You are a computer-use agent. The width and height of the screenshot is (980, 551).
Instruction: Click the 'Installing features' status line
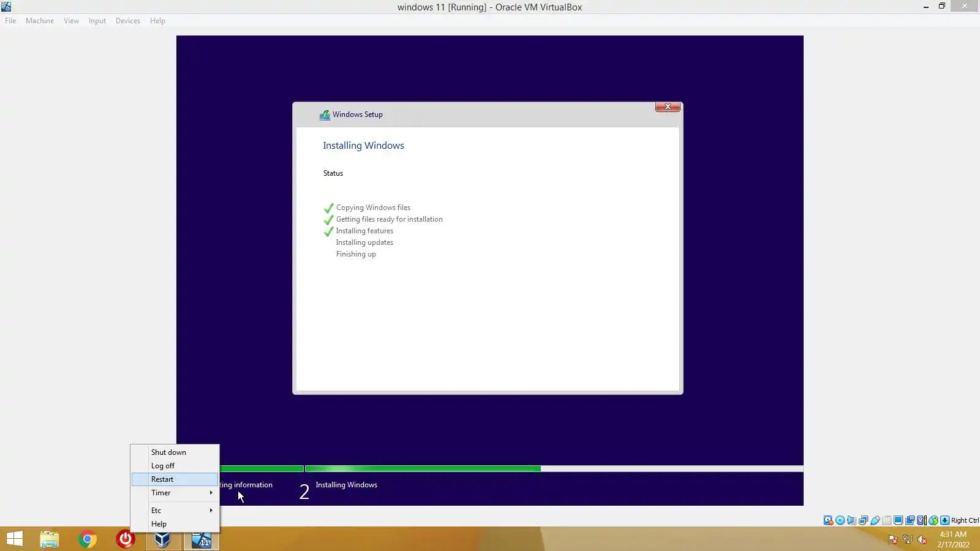click(364, 231)
